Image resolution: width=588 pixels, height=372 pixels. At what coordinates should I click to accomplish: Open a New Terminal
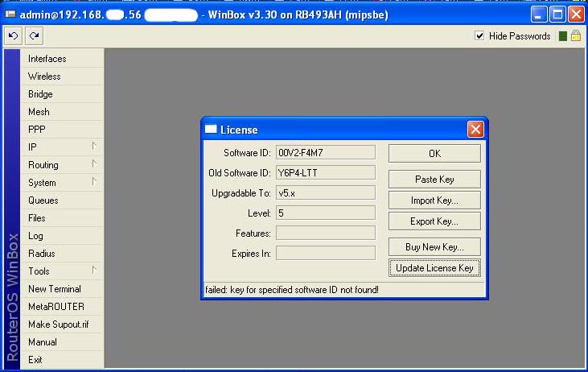[62, 289]
